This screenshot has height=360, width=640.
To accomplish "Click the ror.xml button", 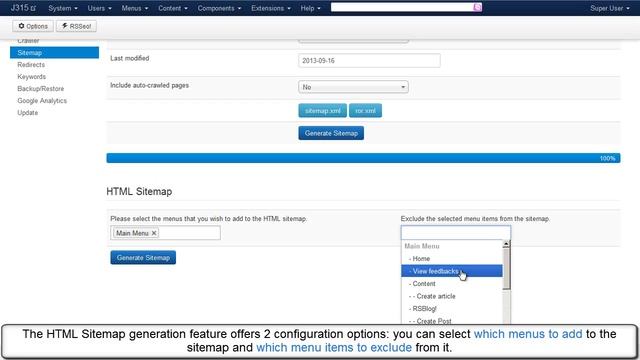I will (365, 111).
